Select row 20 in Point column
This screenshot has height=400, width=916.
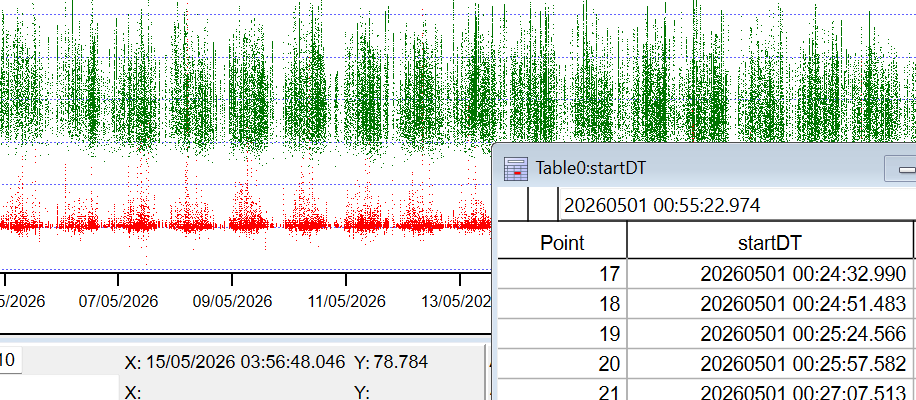562,364
